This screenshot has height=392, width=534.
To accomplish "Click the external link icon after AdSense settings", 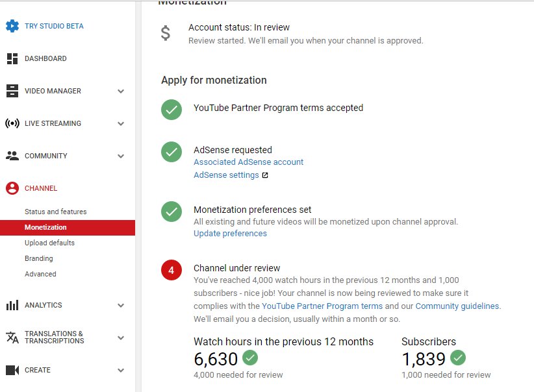I will (x=265, y=175).
